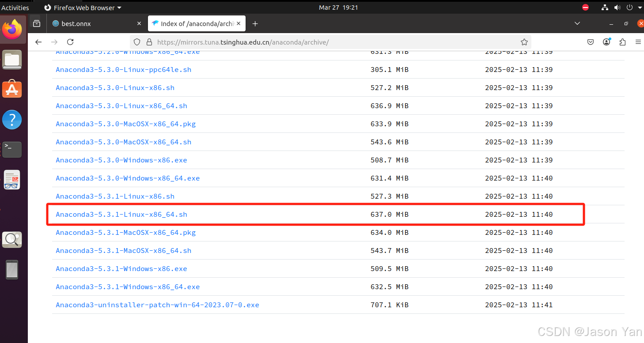Launch Terminal from the dock
Screen dimensions: 644x343
click(12, 150)
